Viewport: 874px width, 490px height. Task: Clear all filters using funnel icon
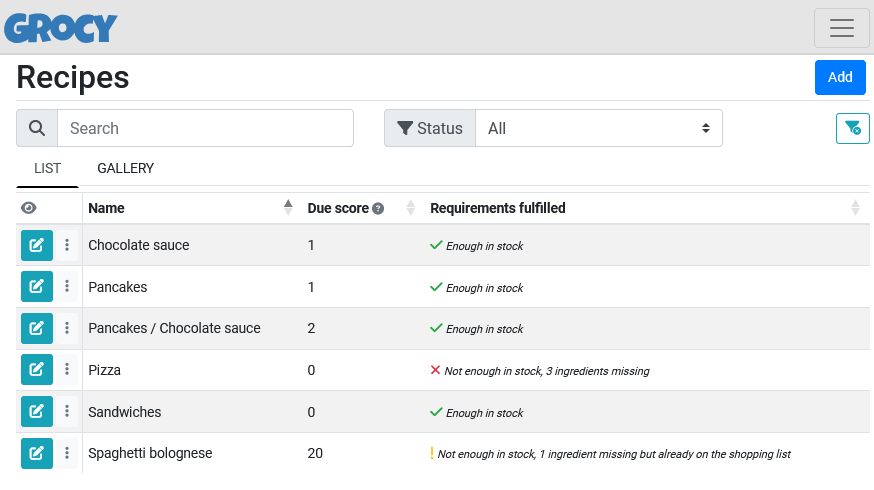click(852, 128)
